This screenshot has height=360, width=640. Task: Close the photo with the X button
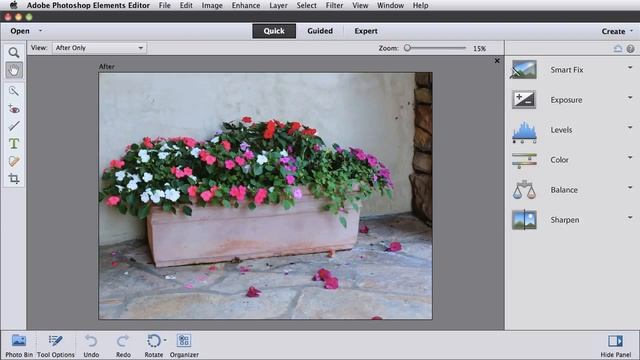coord(497,61)
